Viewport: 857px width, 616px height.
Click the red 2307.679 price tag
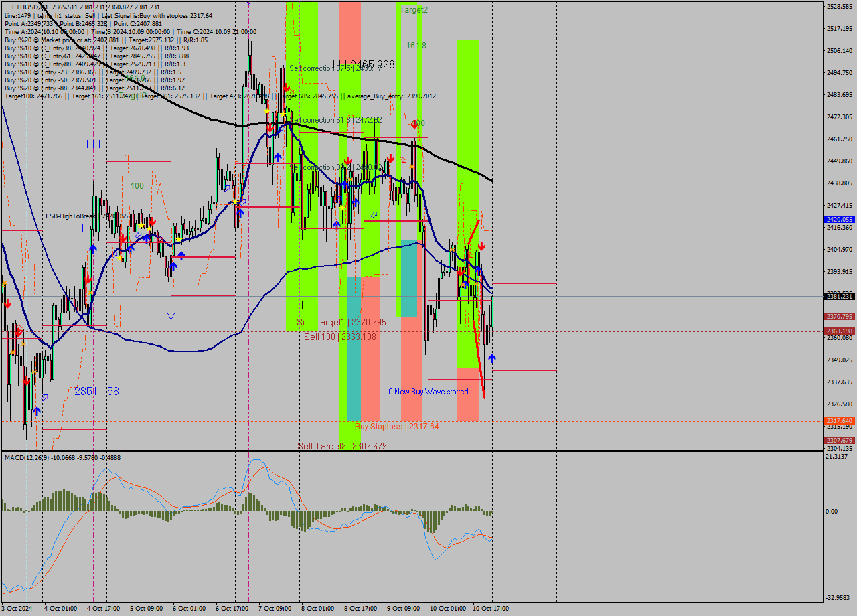[x=840, y=441]
